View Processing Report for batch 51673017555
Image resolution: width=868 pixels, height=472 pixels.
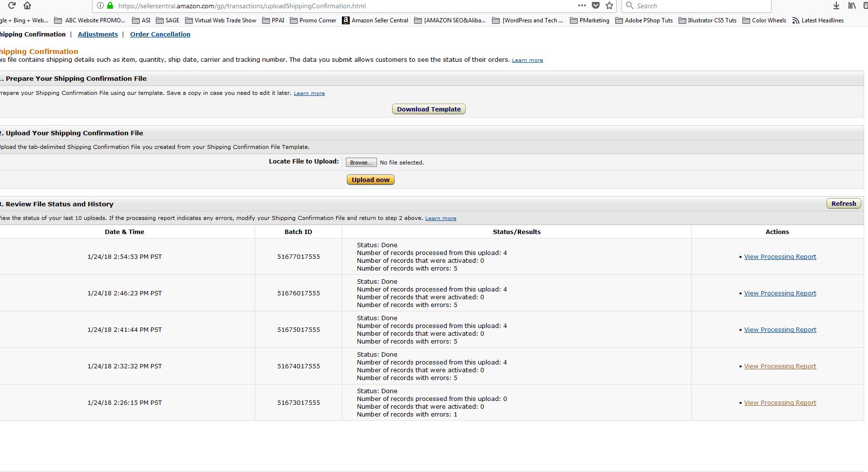(780, 402)
